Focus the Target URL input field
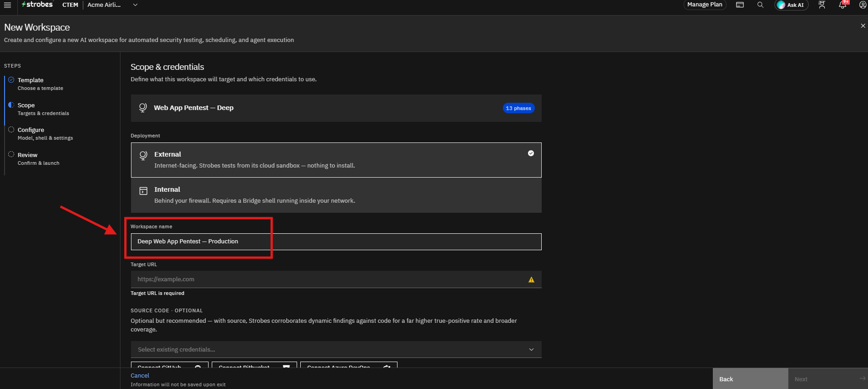 click(x=336, y=279)
